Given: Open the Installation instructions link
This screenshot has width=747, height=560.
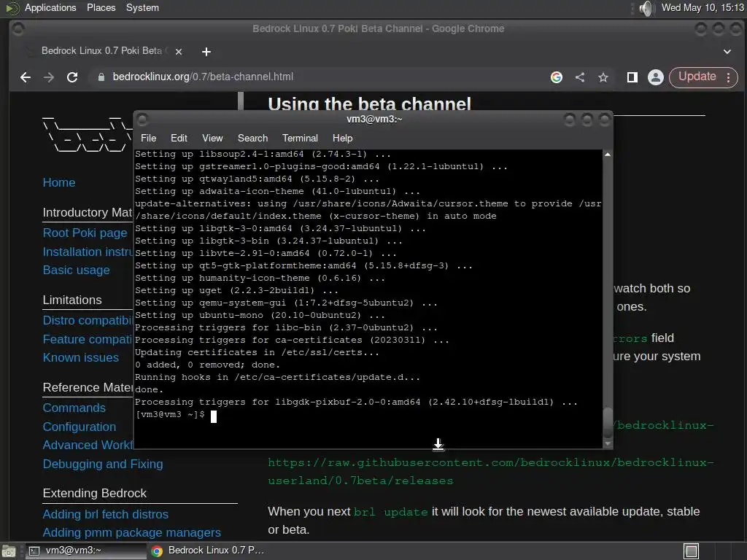Looking at the screenshot, I should pos(88,252).
